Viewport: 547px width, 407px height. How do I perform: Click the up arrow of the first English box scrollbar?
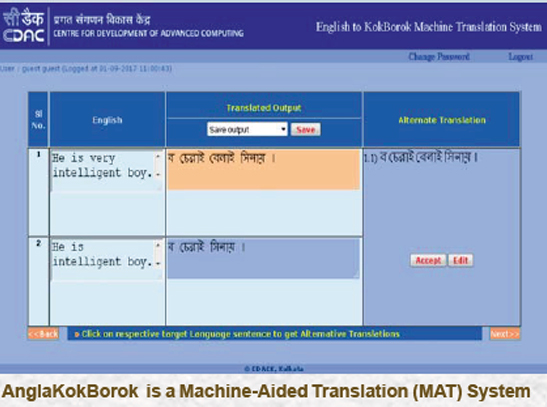point(158,157)
